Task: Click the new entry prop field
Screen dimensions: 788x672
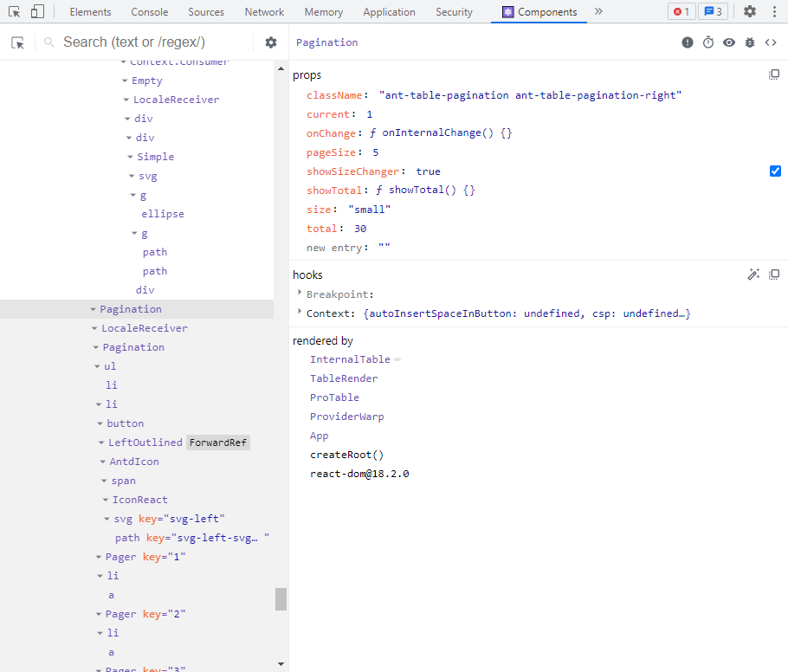Action: pyautogui.click(x=335, y=248)
